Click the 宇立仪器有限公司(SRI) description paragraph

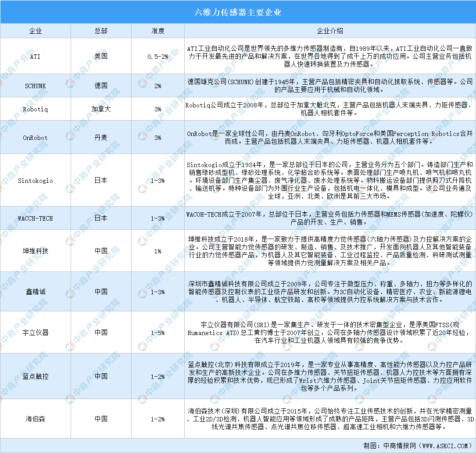tap(329, 332)
